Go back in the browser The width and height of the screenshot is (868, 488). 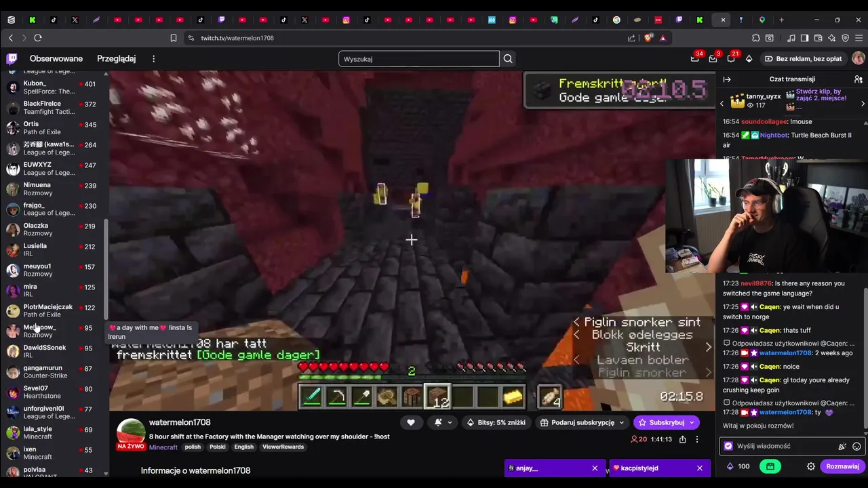(10, 38)
